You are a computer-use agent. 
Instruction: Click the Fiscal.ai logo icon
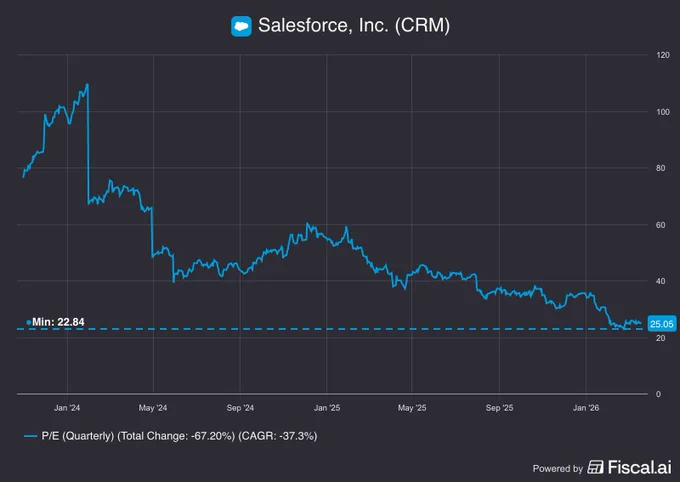[595, 467]
